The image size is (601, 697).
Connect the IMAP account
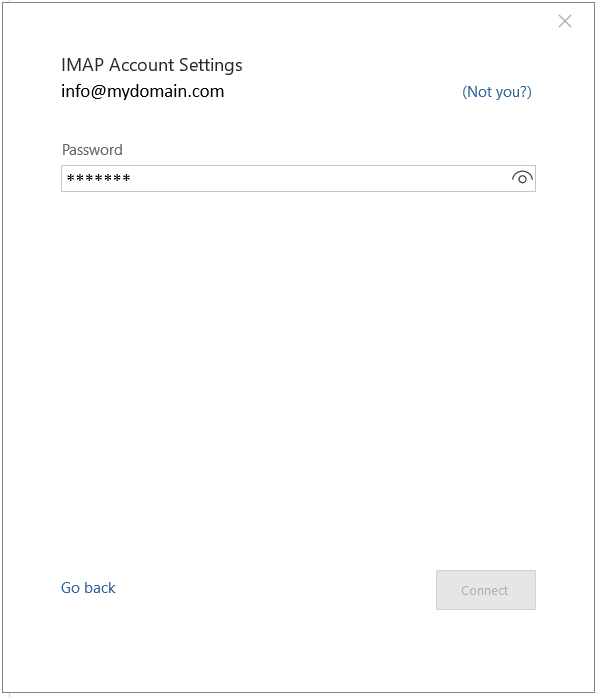[x=485, y=590]
